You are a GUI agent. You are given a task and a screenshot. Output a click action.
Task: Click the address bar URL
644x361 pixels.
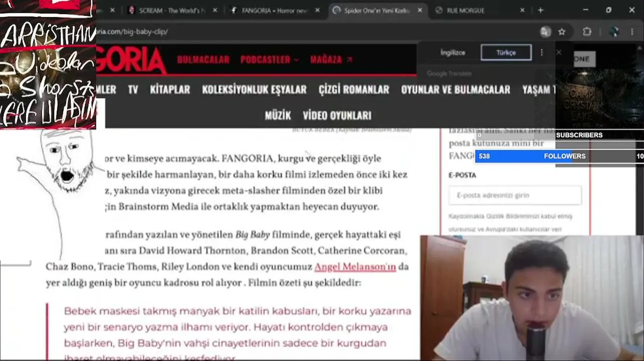click(133, 32)
